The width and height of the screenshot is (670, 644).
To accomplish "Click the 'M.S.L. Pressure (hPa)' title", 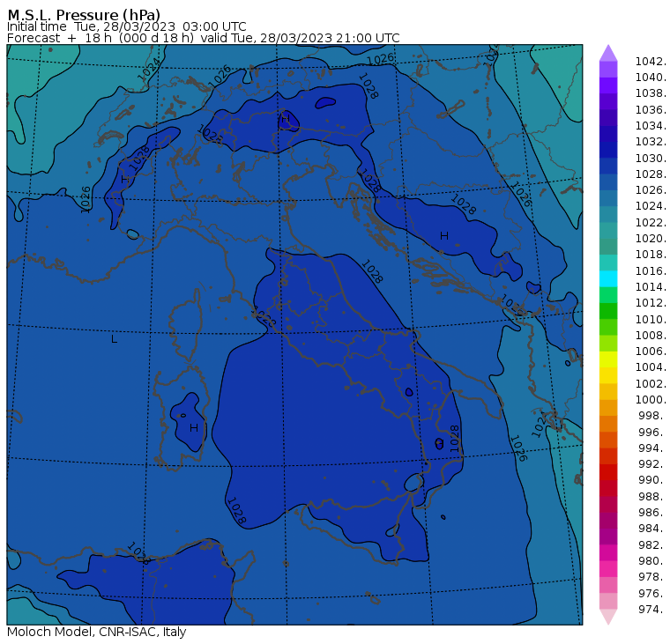I will click(x=84, y=15).
